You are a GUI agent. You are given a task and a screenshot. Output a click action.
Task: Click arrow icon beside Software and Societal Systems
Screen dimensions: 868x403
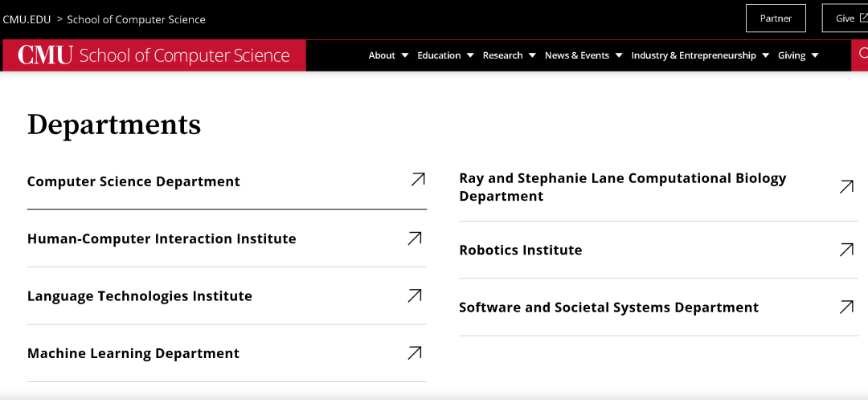point(846,307)
